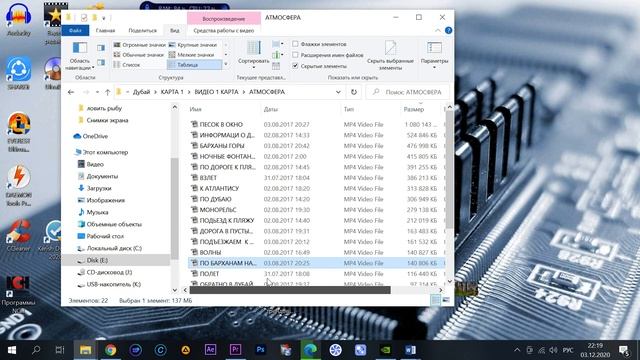Open Microsoft Edge from taskbar

310,350
